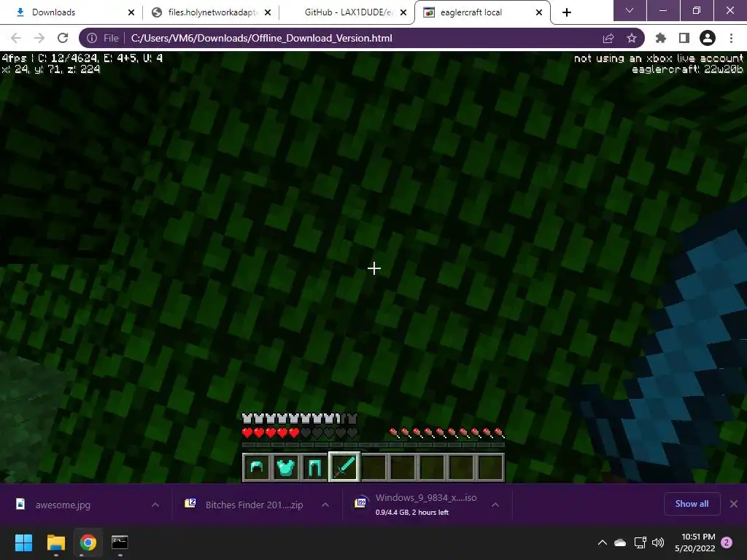Bookmark this page with star

[x=632, y=38]
